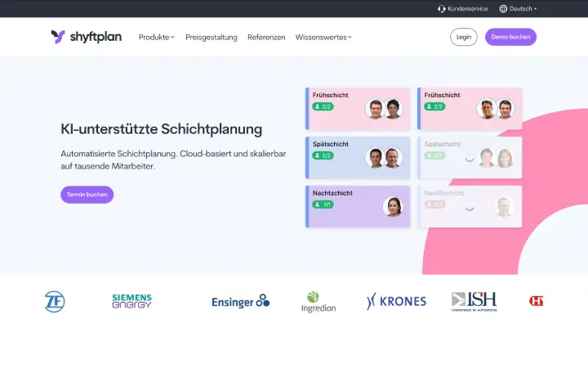Click the Termin buchen button

87,195
